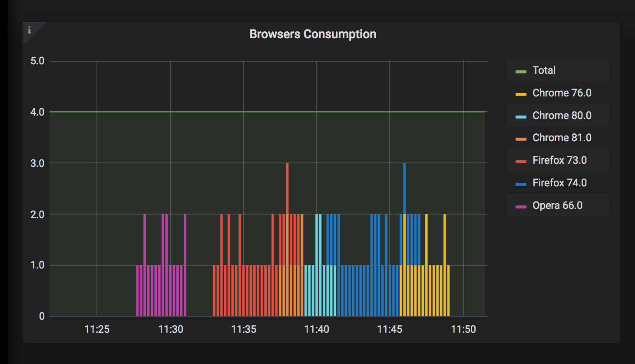Viewport: 635px width, 364px height.
Task: Pick the blue Firefox 74.0 color swatch
Action: click(521, 184)
